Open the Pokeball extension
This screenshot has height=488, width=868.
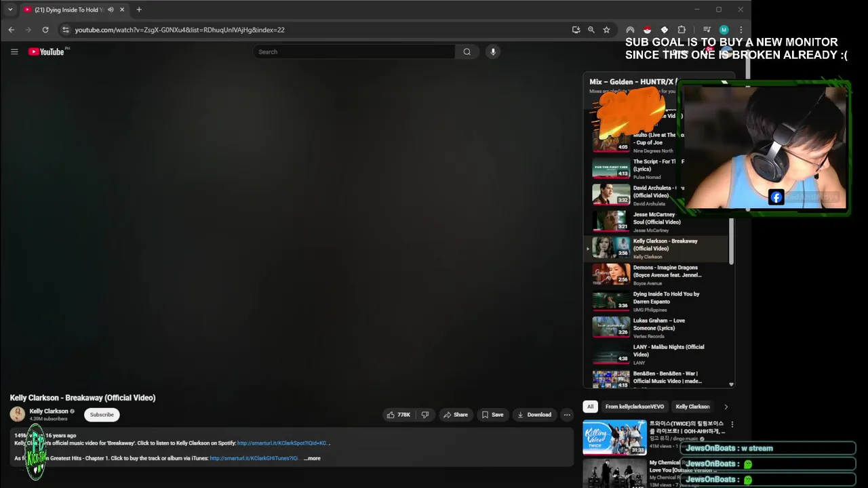(647, 30)
